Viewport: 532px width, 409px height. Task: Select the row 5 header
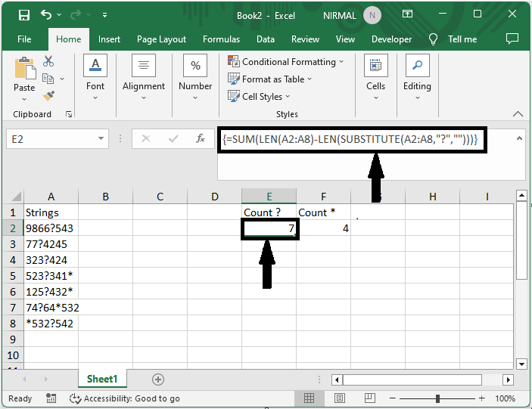click(13, 276)
